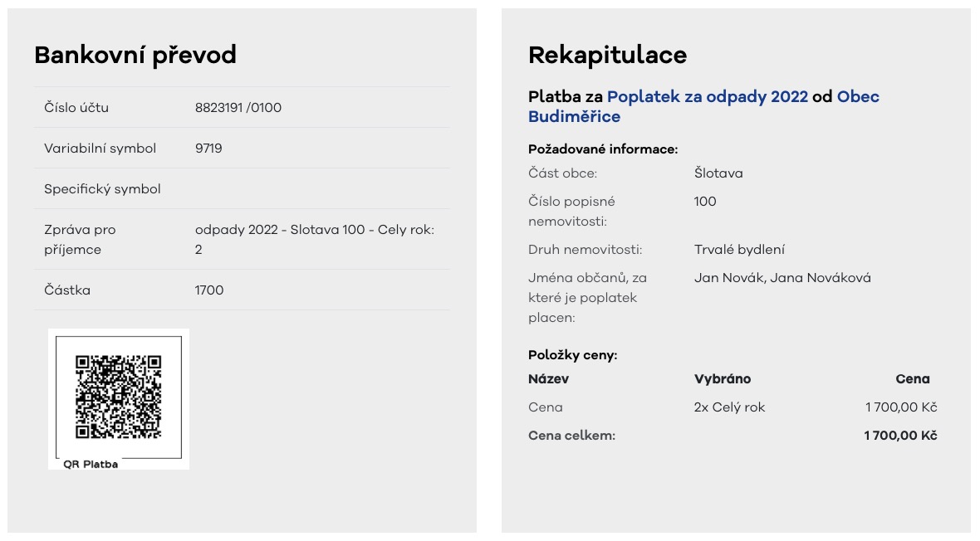Click the Bankovní převod heading

point(135,56)
